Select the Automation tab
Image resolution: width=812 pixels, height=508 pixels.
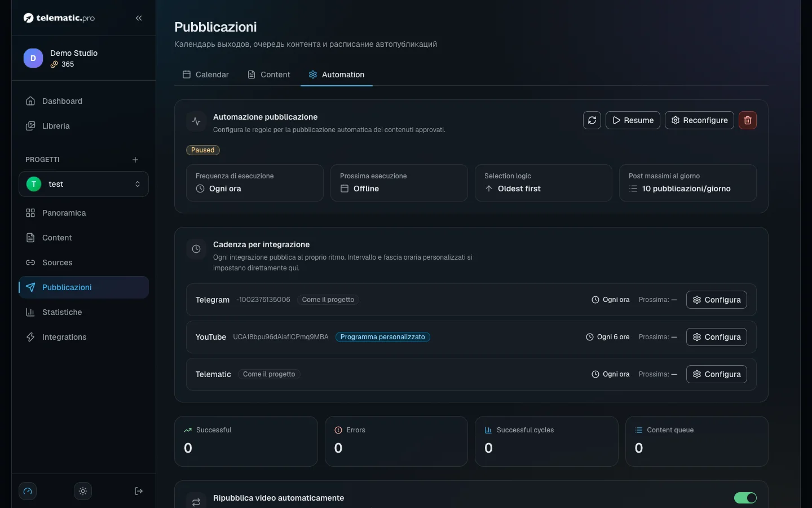337,75
